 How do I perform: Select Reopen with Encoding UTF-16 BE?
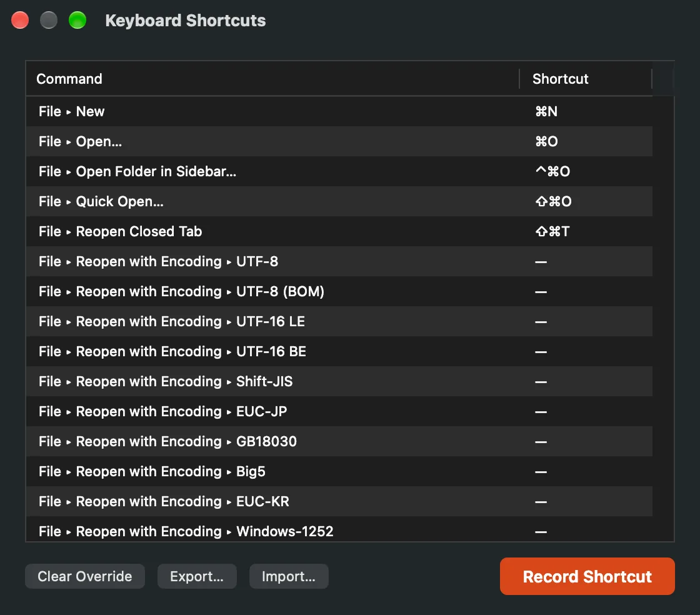point(339,351)
